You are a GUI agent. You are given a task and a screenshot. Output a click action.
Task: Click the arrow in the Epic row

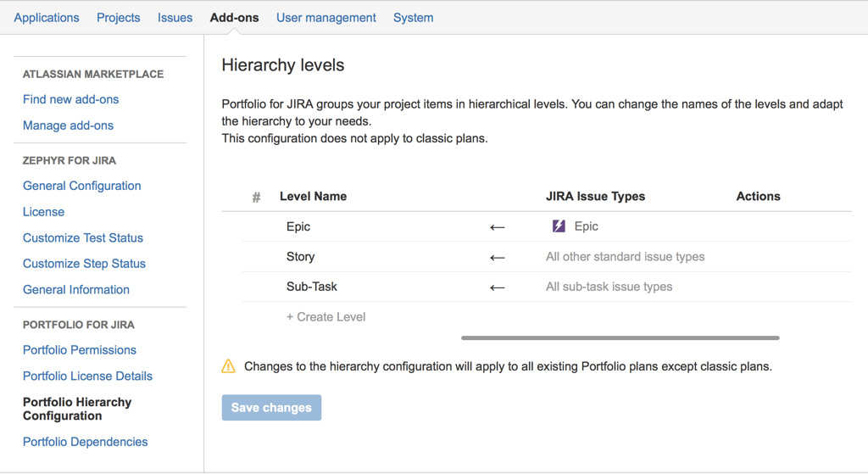coord(497,227)
